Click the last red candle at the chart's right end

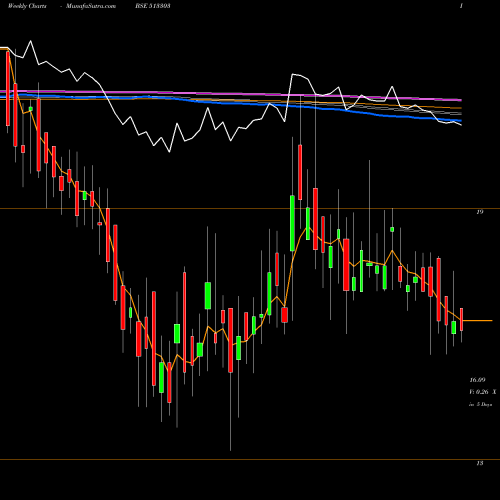[462, 319]
